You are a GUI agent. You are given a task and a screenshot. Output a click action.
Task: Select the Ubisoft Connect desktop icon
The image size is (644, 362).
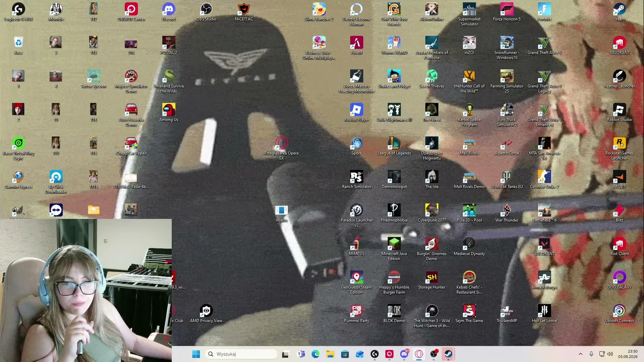[x=619, y=314]
